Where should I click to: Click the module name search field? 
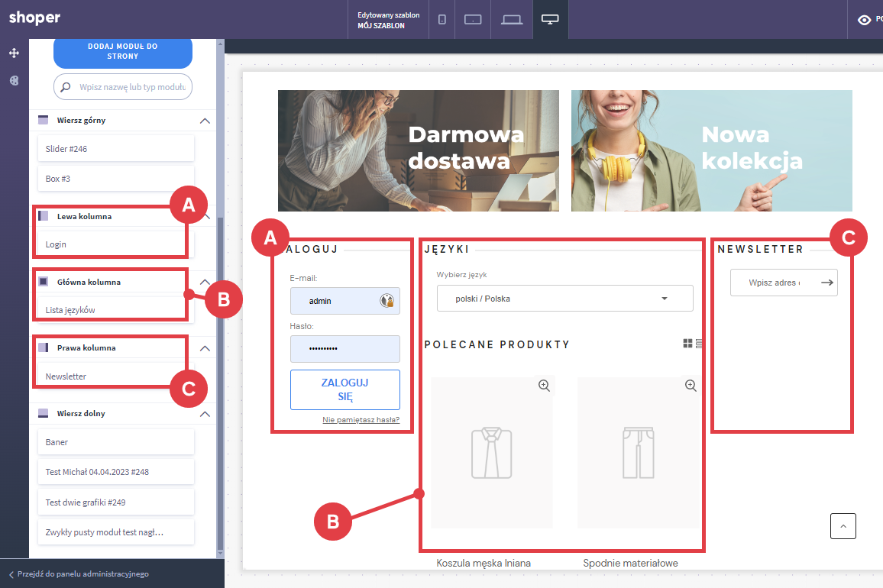130,87
